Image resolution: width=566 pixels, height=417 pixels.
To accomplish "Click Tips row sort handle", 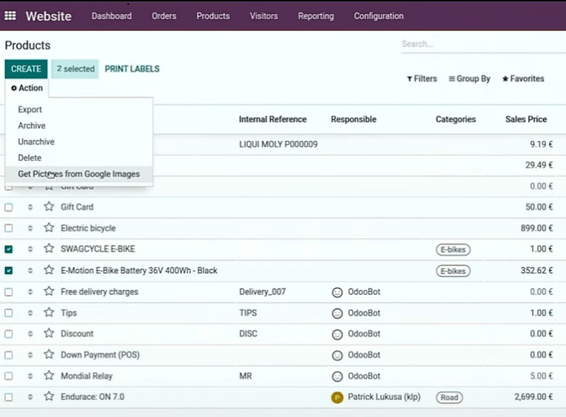I will 30,313.
